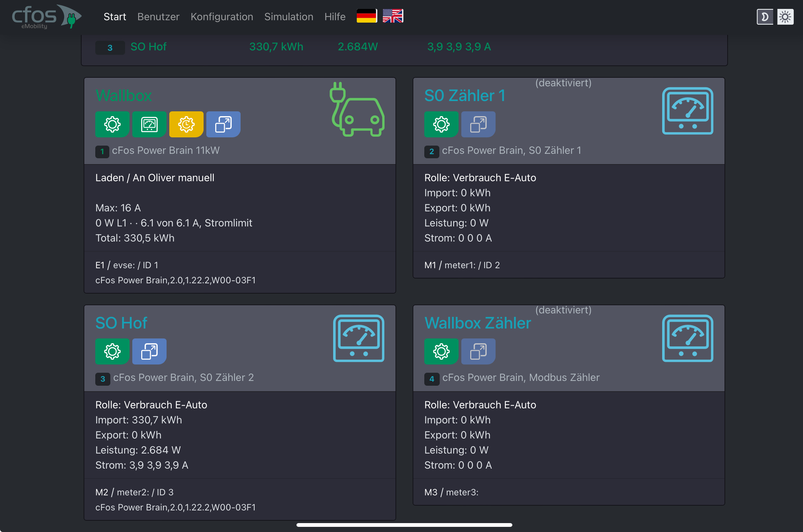Open Wallbox Zähler settings gear
Viewport: 803px width, 532px height.
tap(441, 351)
